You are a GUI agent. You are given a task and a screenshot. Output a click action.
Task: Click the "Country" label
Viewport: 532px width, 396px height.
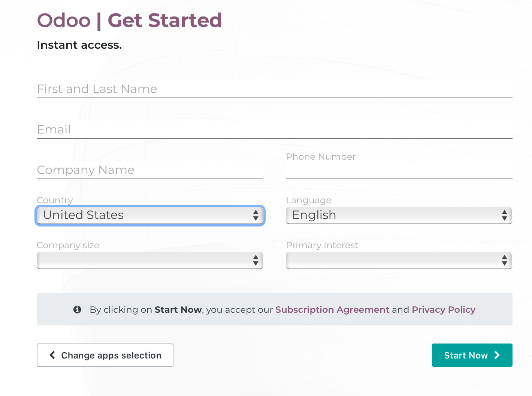[x=55, y=200]
